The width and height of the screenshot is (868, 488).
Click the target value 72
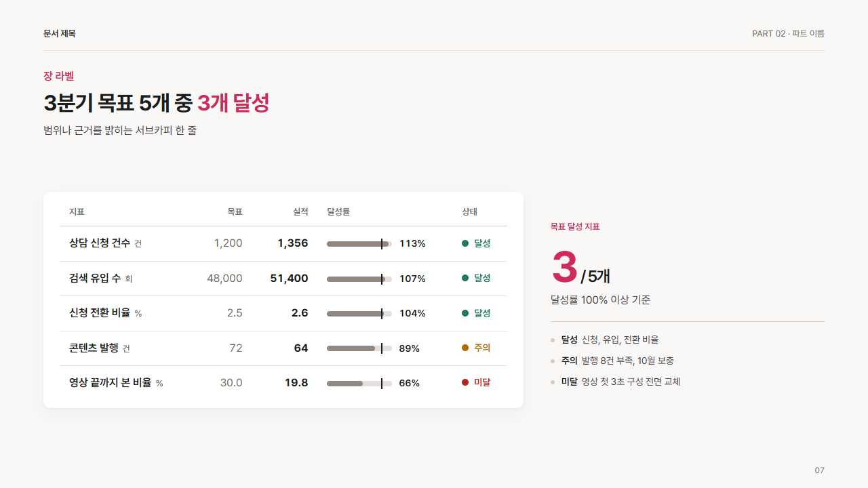click(236, 348)
